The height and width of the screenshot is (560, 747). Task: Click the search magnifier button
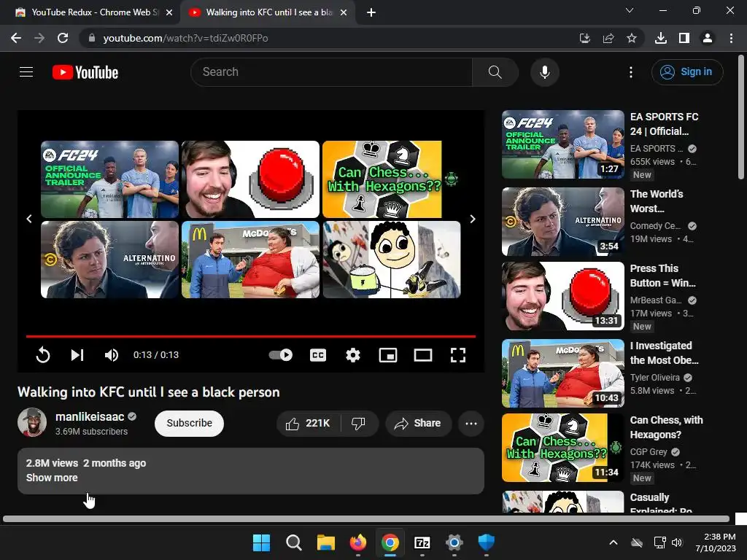click(x=495, y=72)
